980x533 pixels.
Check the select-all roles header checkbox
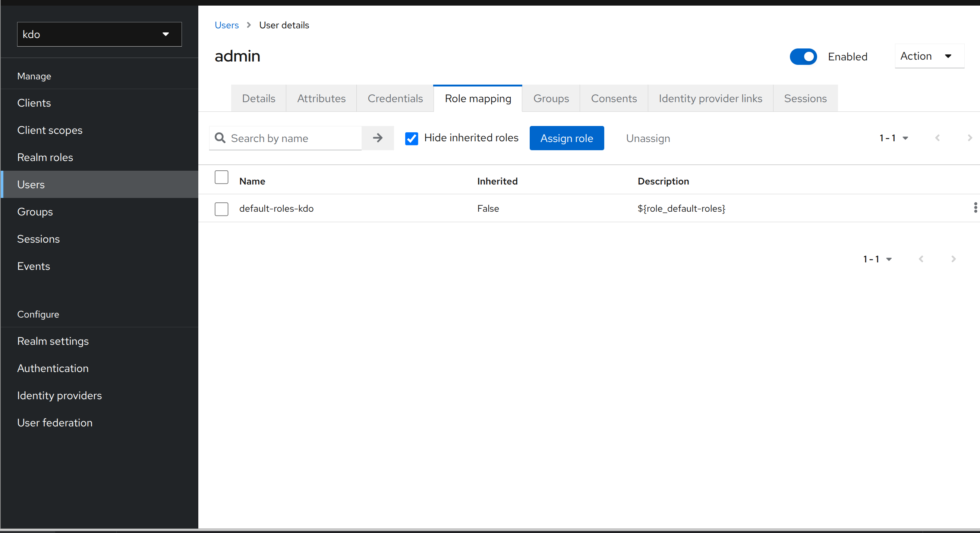pyautogui.click(x=221, y=177)
